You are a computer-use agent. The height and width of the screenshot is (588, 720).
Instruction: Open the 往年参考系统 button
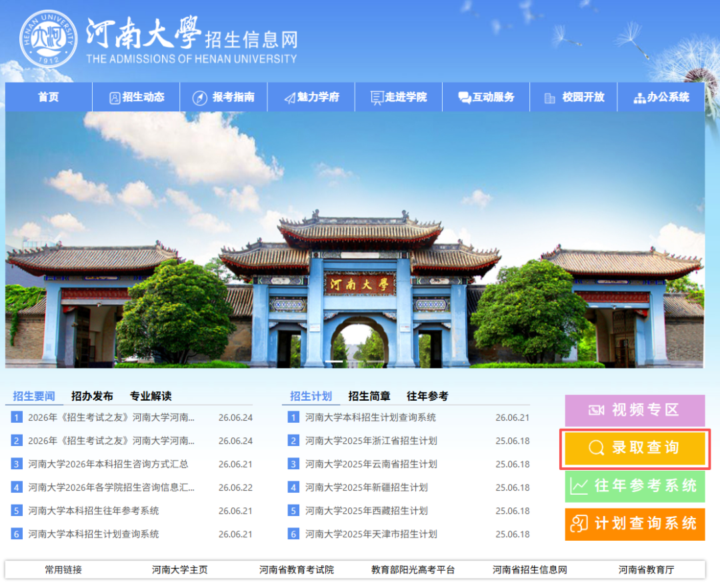point(635,486)
